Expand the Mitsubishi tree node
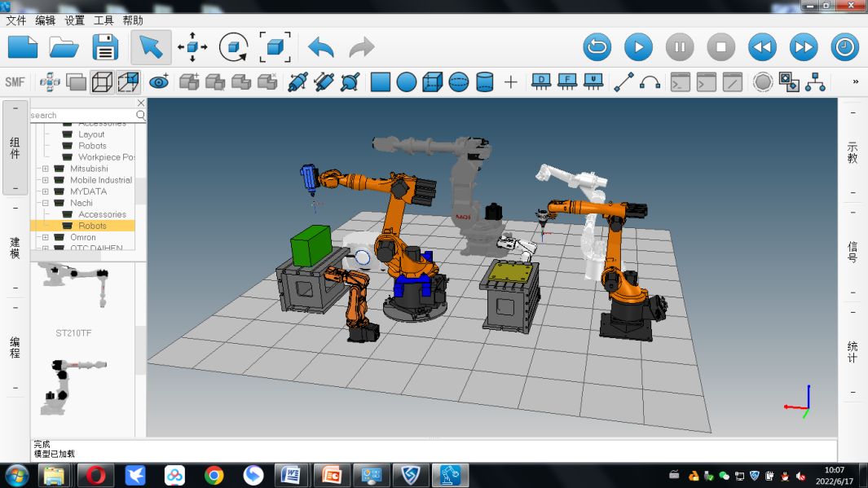 coord(46,169)
